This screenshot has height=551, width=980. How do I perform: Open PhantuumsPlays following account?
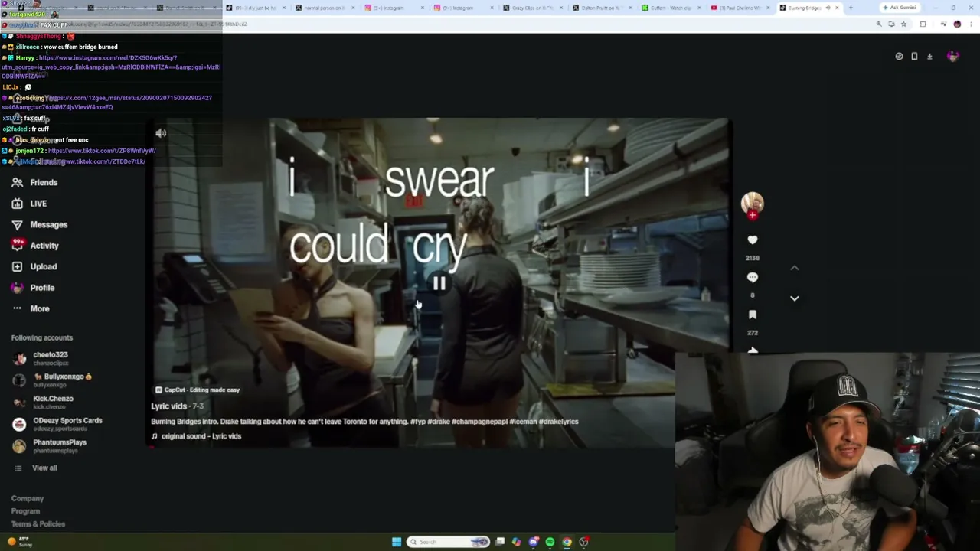click(x=50, y=445)
